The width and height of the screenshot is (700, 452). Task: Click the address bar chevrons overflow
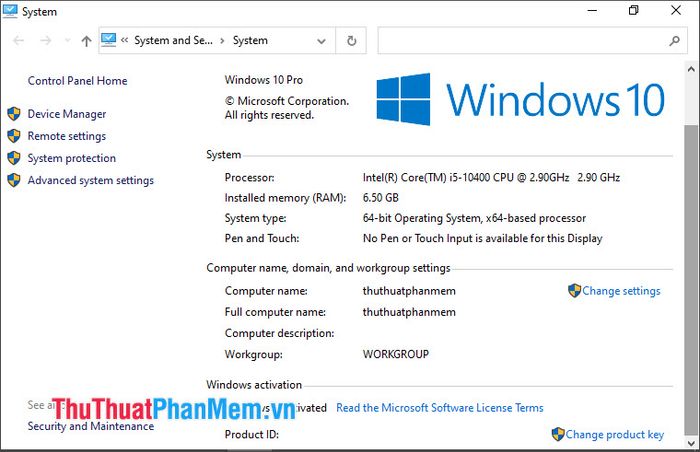[125, 40]
